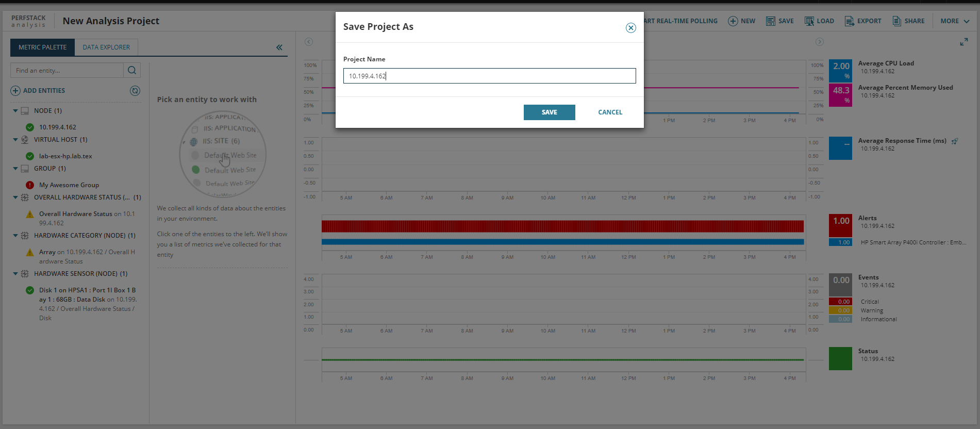Select Disk 1 on HPSA1 sensor entity
This screenshot has height=429, width=980.
[88, 304]
